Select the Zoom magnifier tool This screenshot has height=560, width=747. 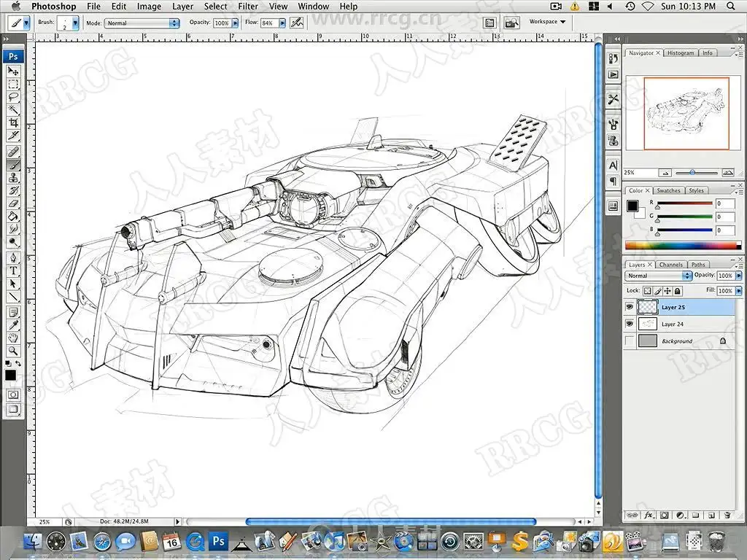13,351
